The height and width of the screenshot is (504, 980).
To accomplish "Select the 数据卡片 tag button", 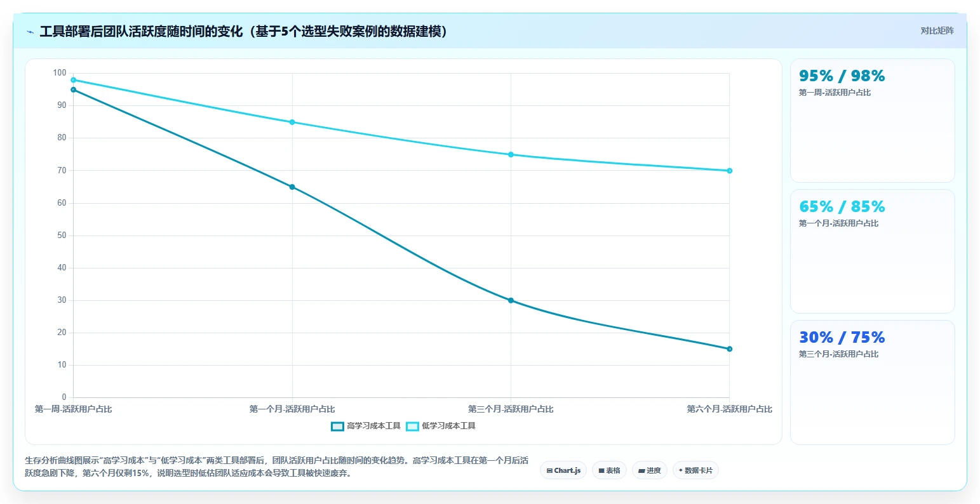I will (x=695, y=470).
